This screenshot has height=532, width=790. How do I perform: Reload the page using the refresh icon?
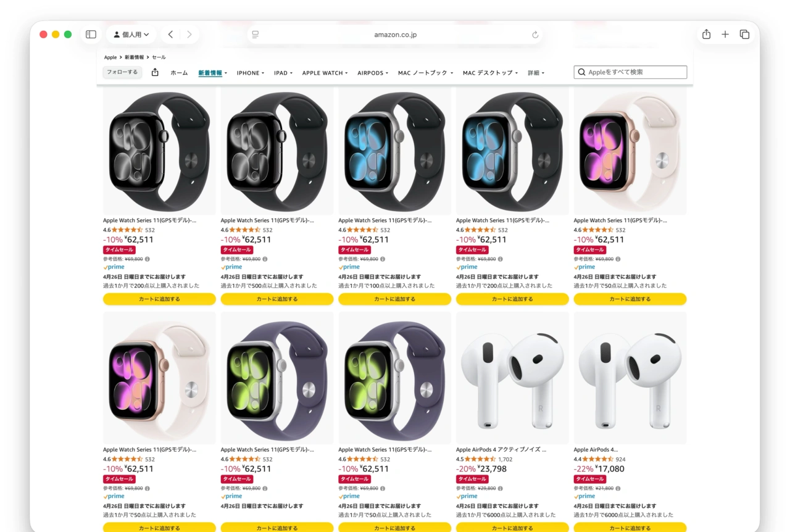tap(534, 35)
